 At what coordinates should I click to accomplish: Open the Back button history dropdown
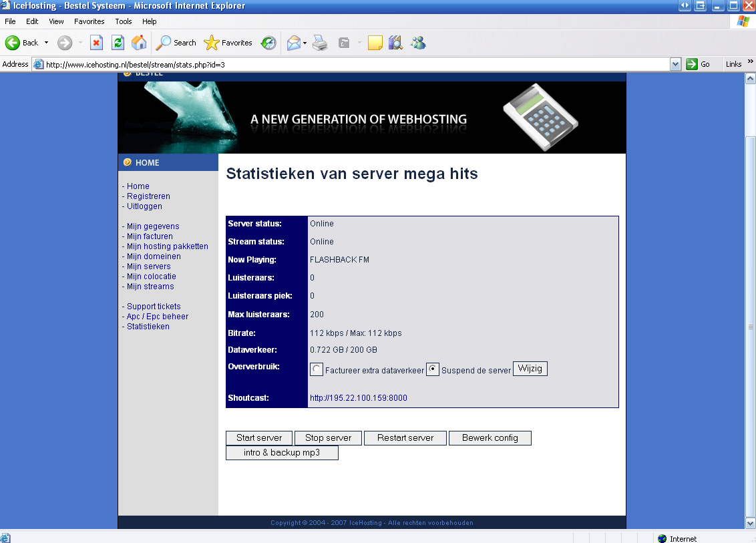click(46, 43)
